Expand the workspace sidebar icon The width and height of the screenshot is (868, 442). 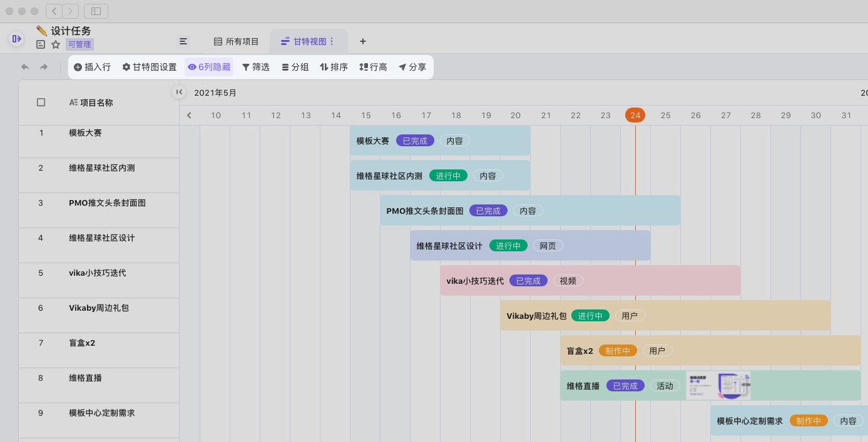(x=16, y=39)
